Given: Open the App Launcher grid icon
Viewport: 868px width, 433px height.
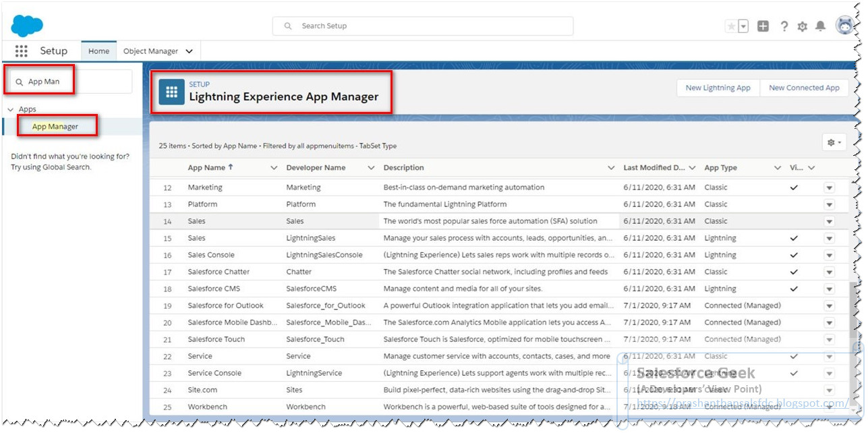Looking at the screenshot, I should (x=22, y=51).
